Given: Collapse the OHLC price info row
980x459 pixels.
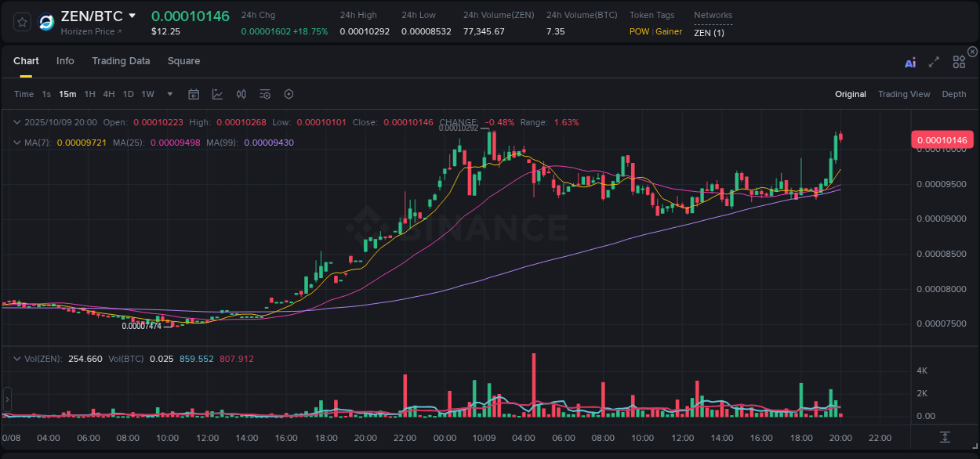Looking at the screenshot, I should click(16, 122).
